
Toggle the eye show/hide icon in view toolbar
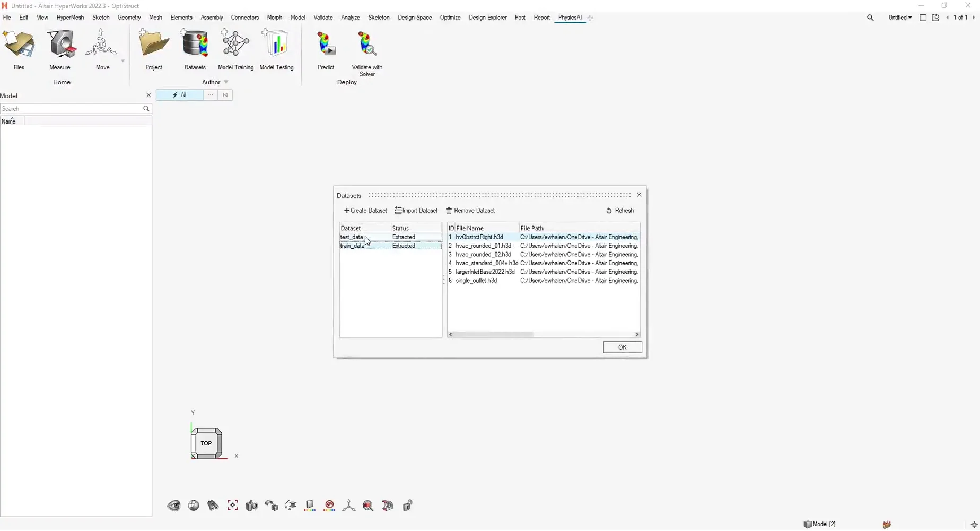click(x=174, y=506)
